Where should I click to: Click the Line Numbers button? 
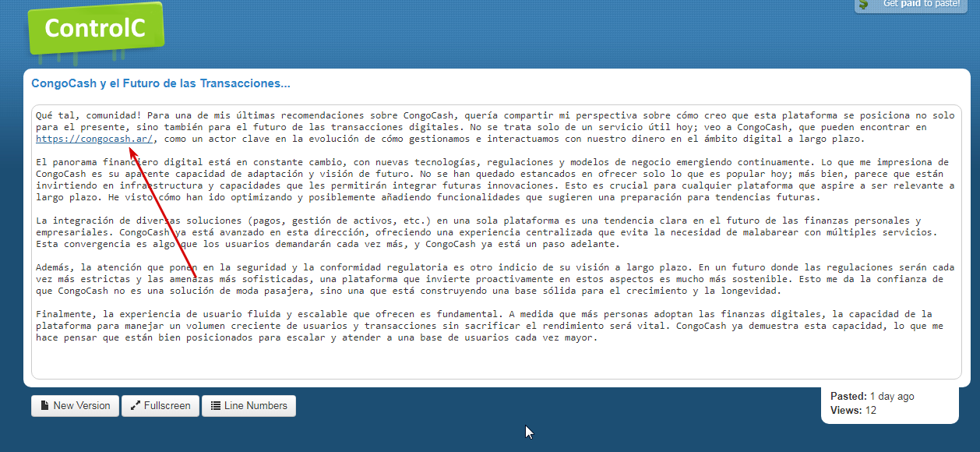click(x=249, y=406)
